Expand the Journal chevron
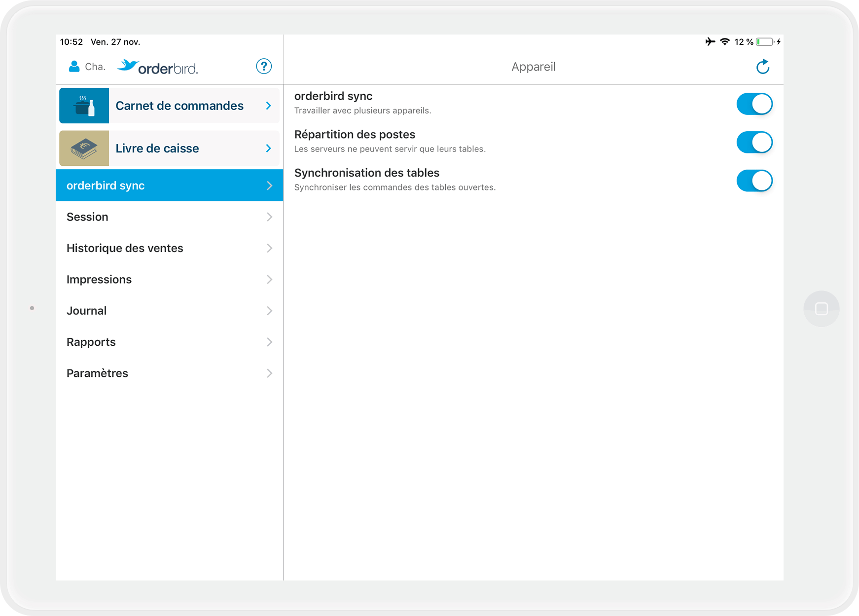Screen dimensions: 859x616 (x=270, y=311)
